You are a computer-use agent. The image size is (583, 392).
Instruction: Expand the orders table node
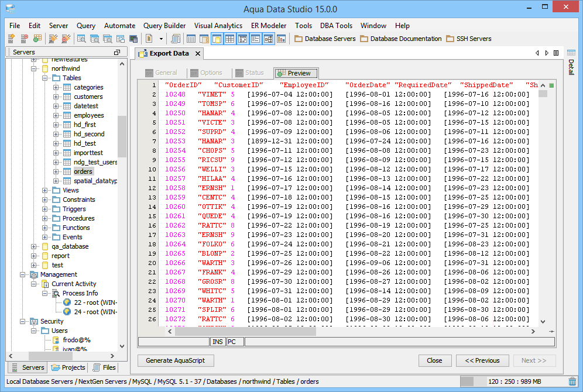[x=56, y=171]
